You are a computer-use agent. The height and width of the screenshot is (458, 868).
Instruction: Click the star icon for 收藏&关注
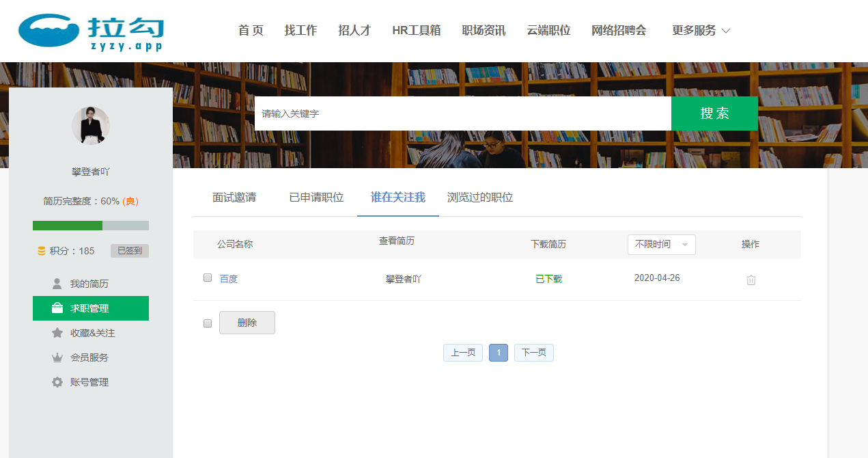pos(57,333)
